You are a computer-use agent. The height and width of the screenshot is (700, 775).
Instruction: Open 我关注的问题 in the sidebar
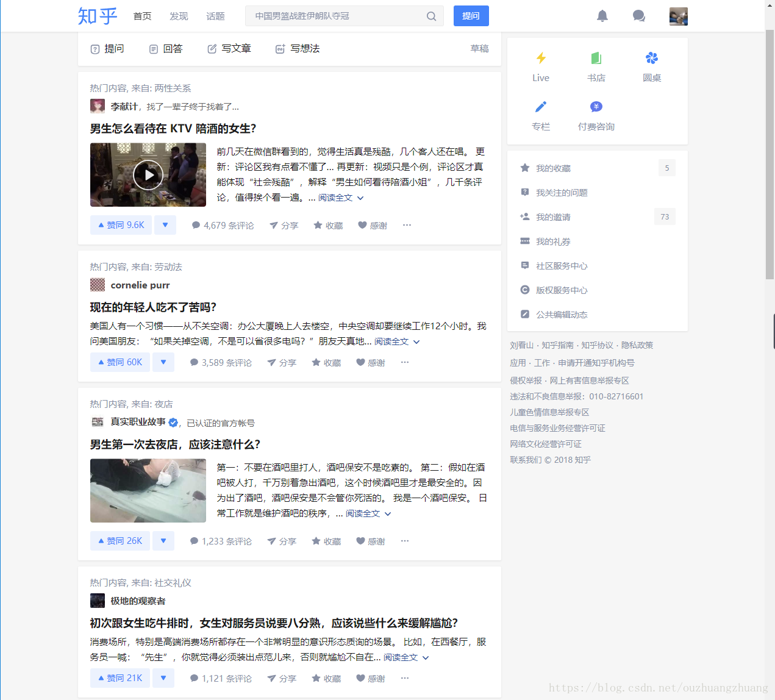click(598, 193)
